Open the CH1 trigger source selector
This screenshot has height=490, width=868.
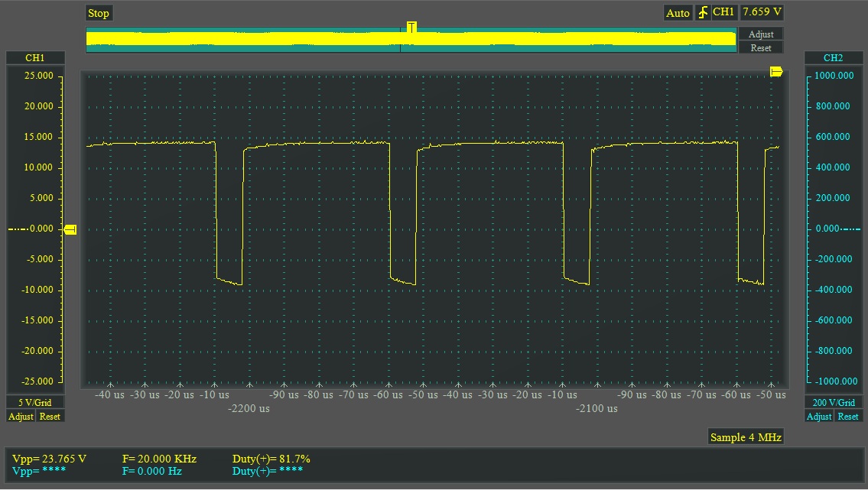[x=723, y=13]
